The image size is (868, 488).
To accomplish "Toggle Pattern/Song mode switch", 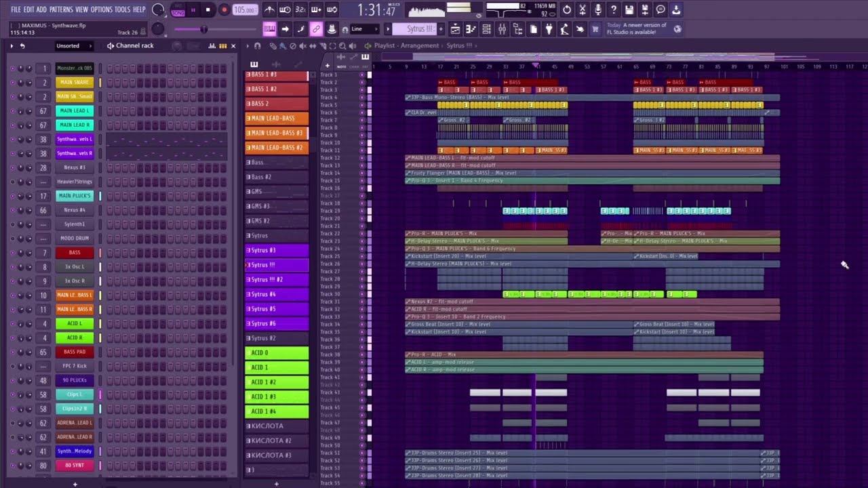I will (178, 10).
